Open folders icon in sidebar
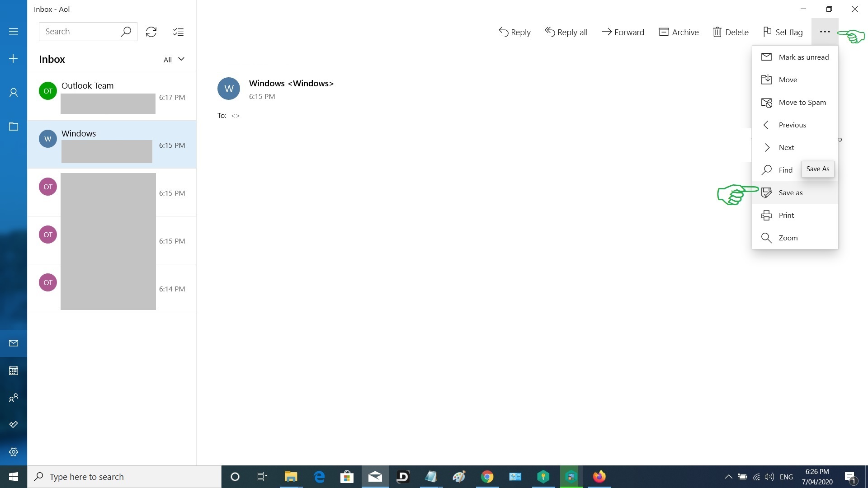This screenshot has height=488, width=868. tap(14, 127)
